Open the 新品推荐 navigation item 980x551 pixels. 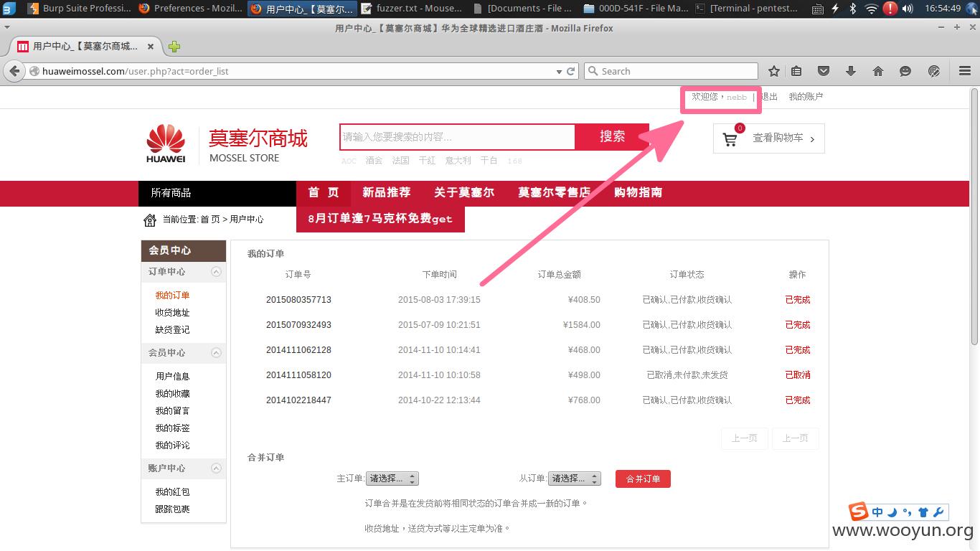coord(387,192)
